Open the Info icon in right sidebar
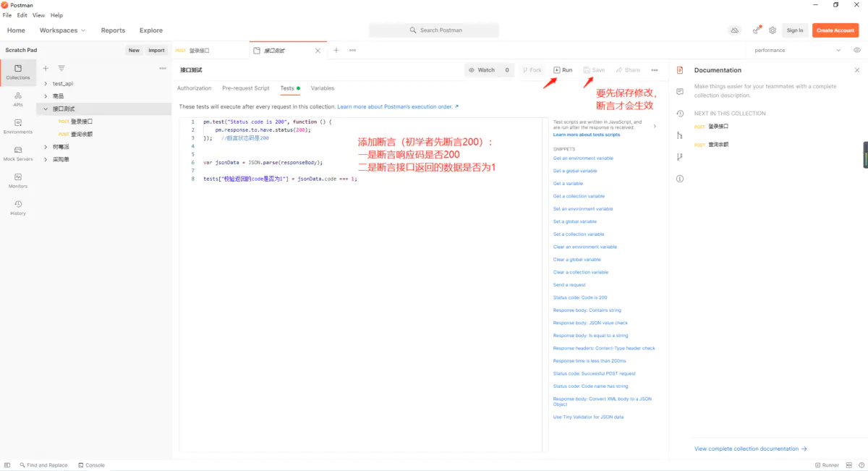 click(x=680, y=179)
